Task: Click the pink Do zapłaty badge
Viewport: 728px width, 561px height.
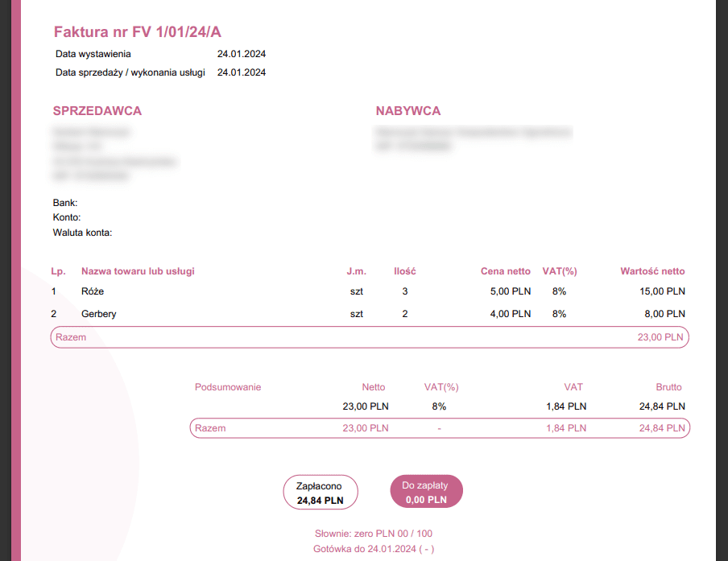Action: [426, 492]
